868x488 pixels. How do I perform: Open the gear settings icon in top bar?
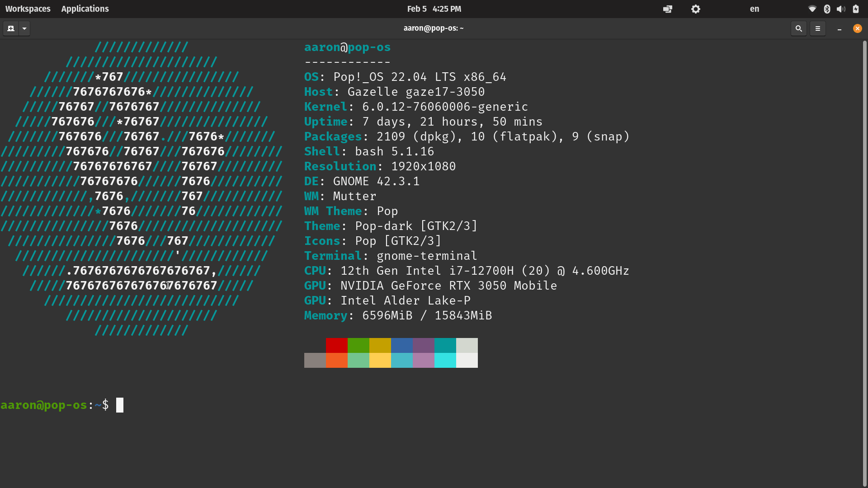696,9
